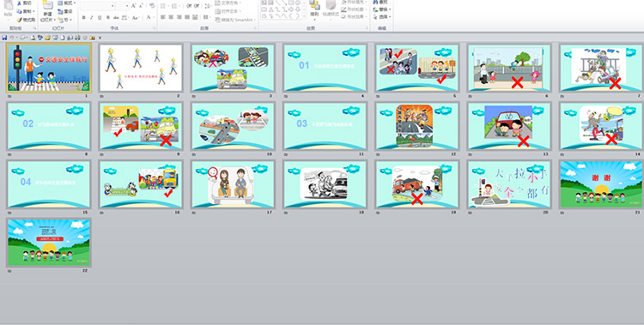Toggle Center text alignment
The image size is (644, 325).
pos(171,17)
